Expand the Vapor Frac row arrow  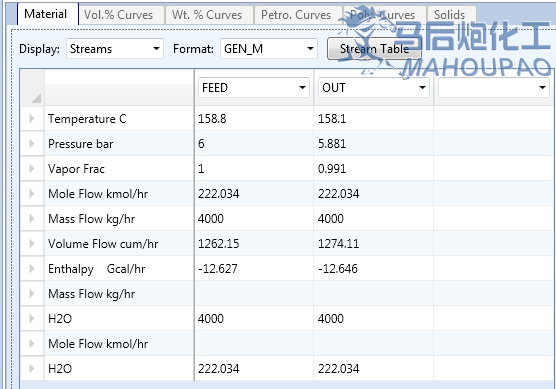[32, 168]
